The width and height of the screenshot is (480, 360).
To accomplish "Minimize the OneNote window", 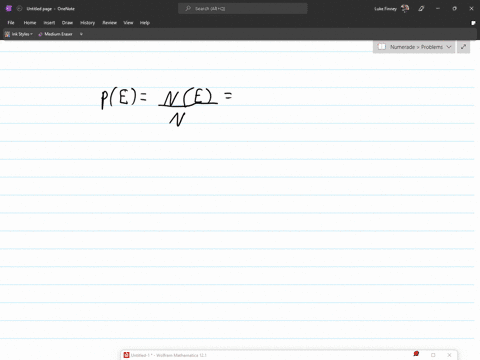I will point(438,9).
